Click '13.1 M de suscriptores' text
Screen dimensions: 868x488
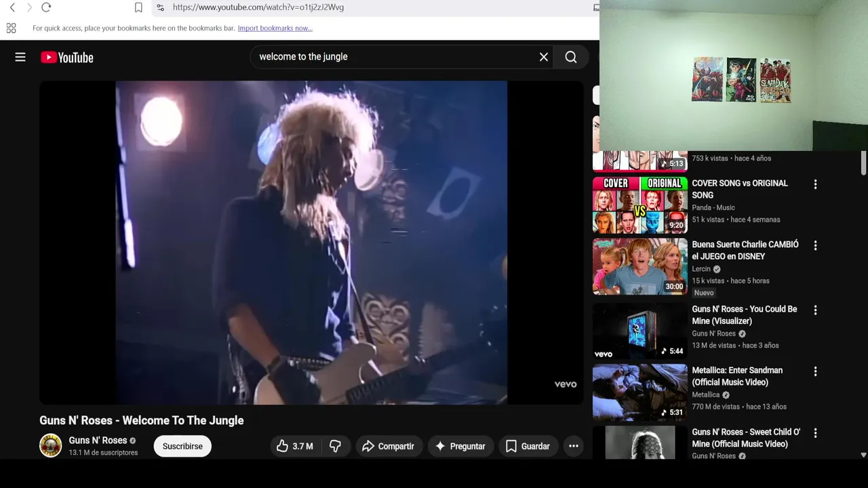coord(103,453)
